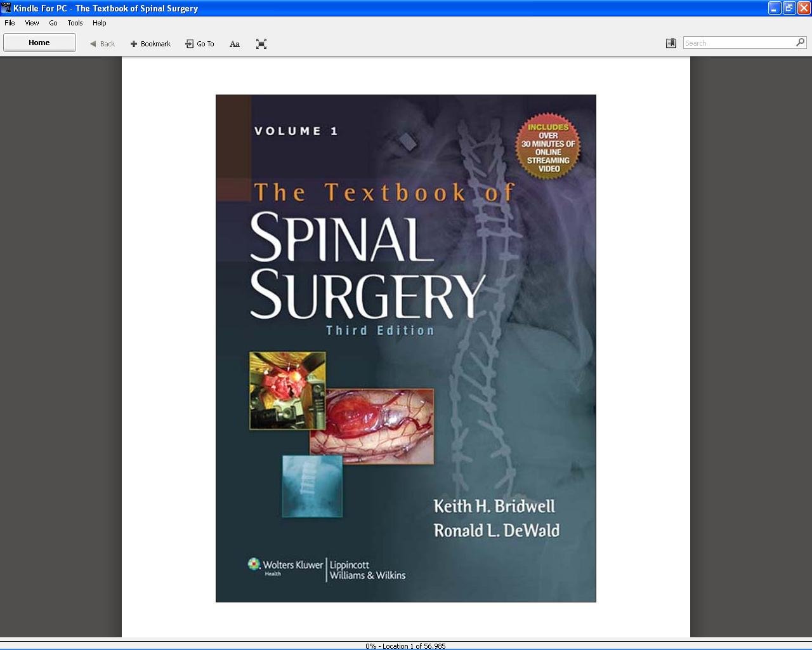Viewport: 812px width, 650px height.
Task: Click the Kindle app icon in title bar
Action: (x=6, y=8)
